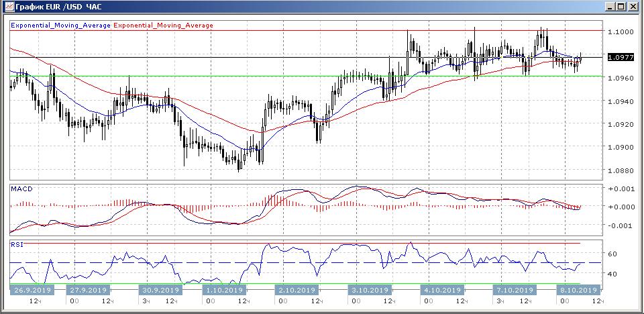Select the RSI indicator label
This screenshot has height=314, width=644.
coord(17,245)
